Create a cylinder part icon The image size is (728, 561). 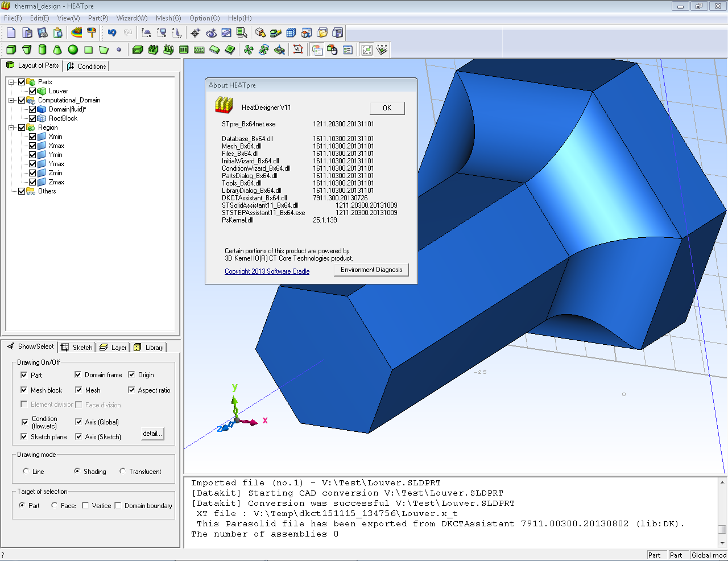click(42, 49)
